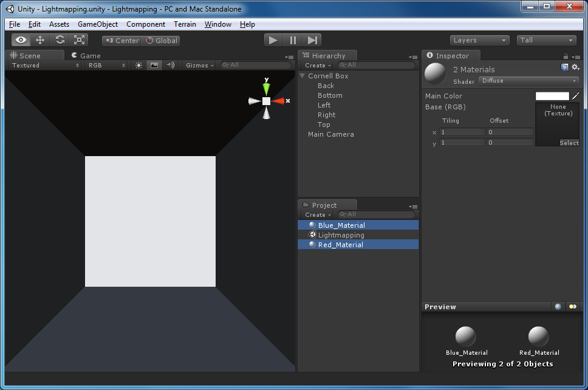588x390 pixels.
Task: Toggle scene overlay image icon
Action: click(154, 65)
